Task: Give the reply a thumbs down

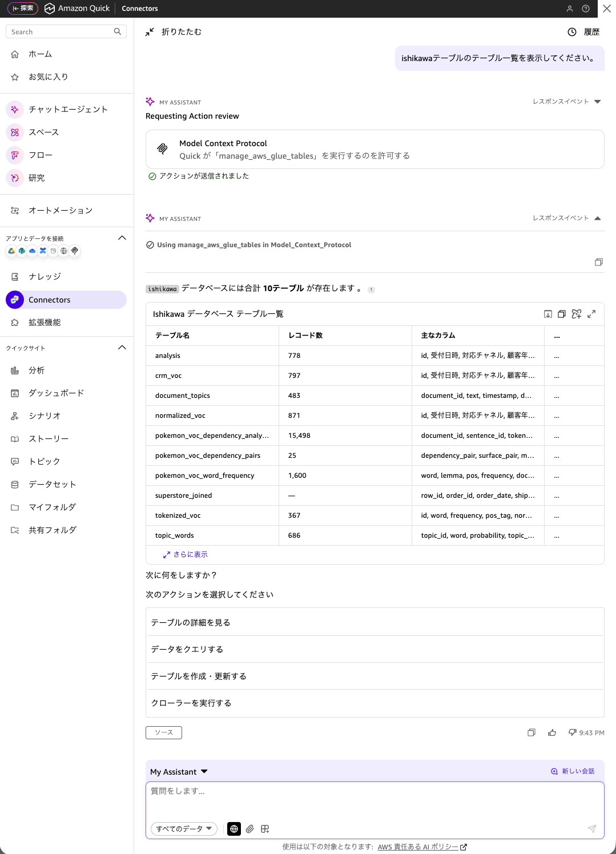Action: point(572,732)
